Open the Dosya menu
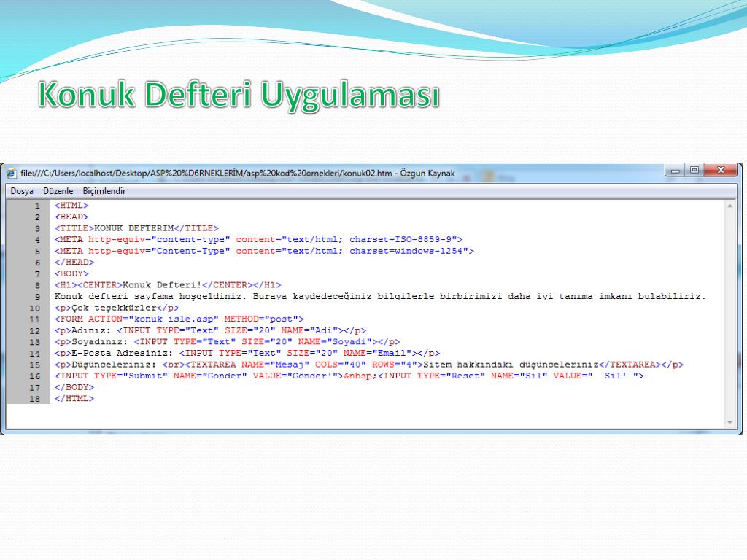Image resolution: width=747 pixels, height=560 pixels. point(22,191)
